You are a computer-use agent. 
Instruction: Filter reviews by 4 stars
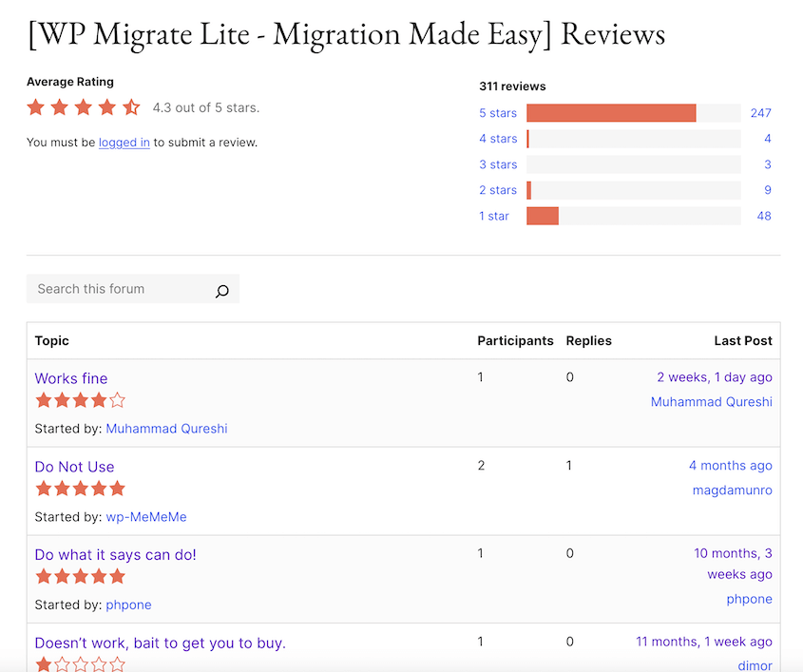pyautogui.click(x=498, y=139)
